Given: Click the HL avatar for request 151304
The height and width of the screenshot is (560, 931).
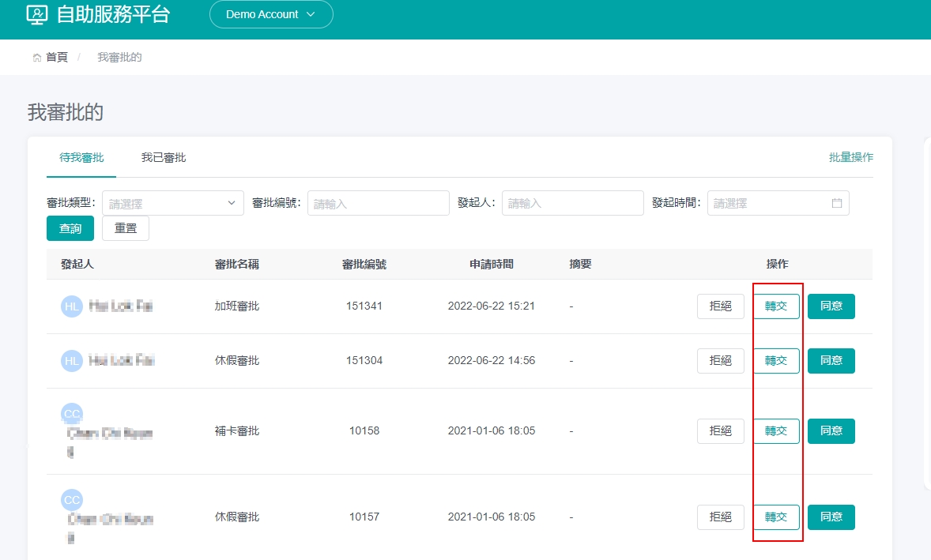Looking at the screenshot, I should pyautogui.click(x=72, y=361).
